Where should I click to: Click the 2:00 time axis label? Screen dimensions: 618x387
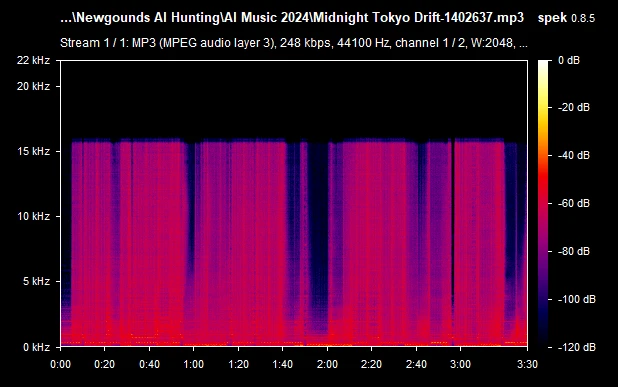(x=327, y=364)
